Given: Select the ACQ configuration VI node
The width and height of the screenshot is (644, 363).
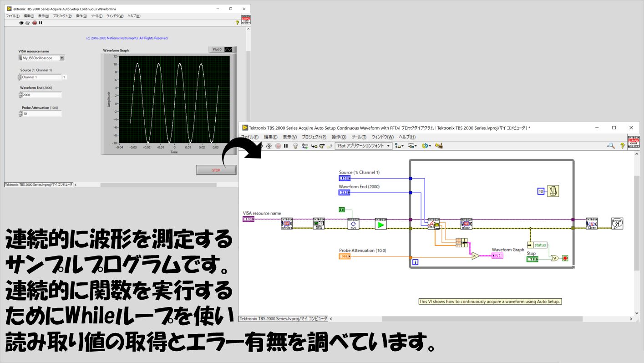Looking at the screenshot, I should tap(354, 223).
